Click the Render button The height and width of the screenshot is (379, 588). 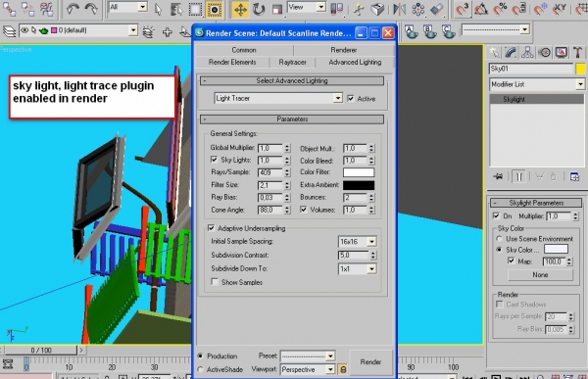(370, 362)
